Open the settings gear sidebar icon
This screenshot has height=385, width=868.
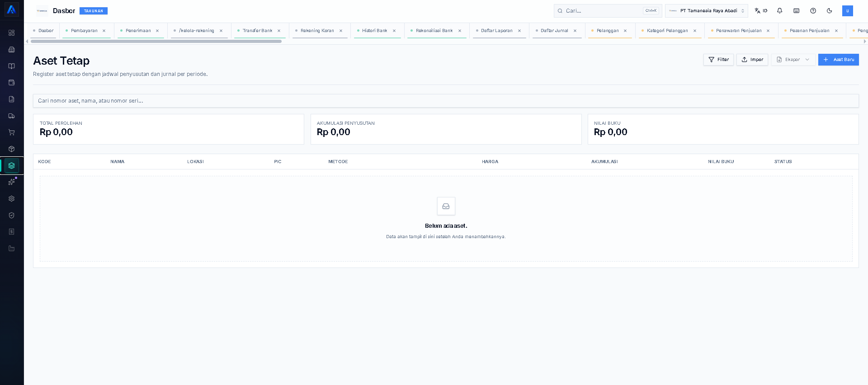click(x=12, y=199)
